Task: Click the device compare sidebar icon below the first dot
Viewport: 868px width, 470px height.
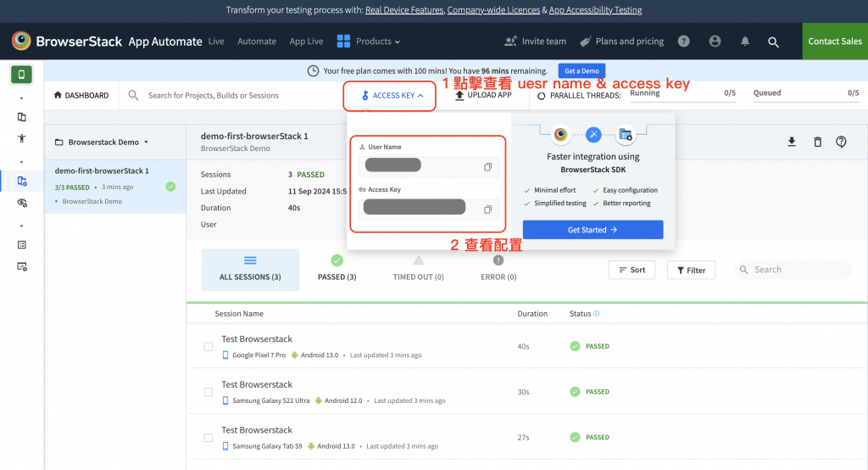Action: 21,117
